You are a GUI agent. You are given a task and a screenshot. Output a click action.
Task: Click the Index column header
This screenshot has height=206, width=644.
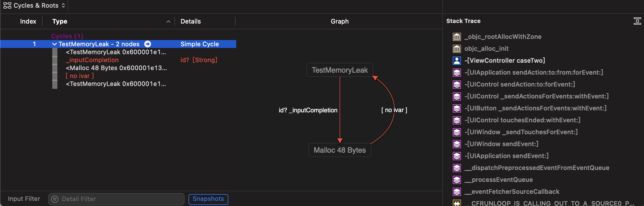28,22
